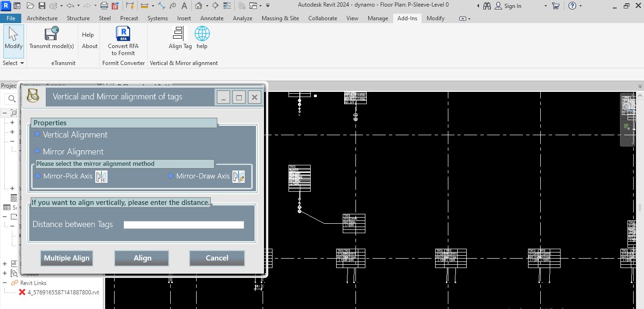Switch to the Annotate ribbon tab
The height and width of the screenshot is (309, 644).
212,18
